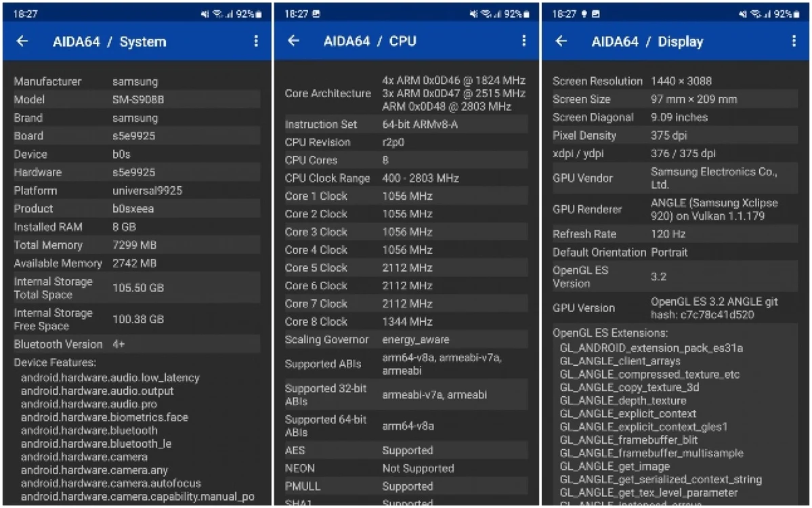
Task: Select the NEON Not Supported row
Action: (x=406, y=469)
